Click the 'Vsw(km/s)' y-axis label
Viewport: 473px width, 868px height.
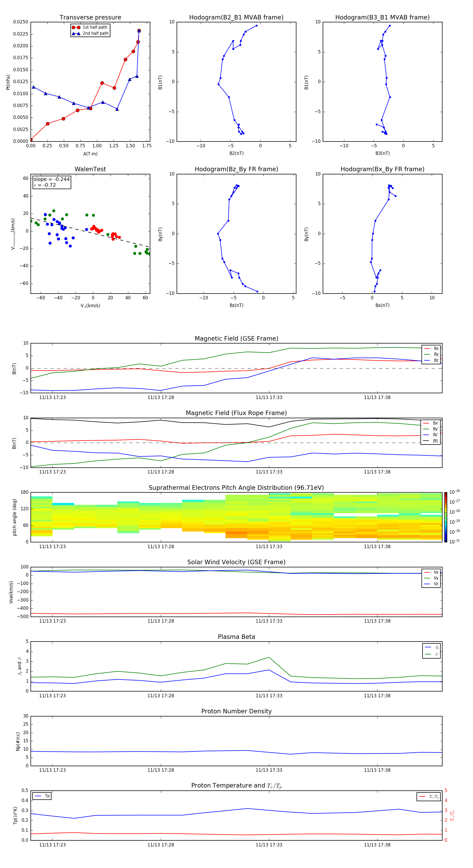(11, 592)
